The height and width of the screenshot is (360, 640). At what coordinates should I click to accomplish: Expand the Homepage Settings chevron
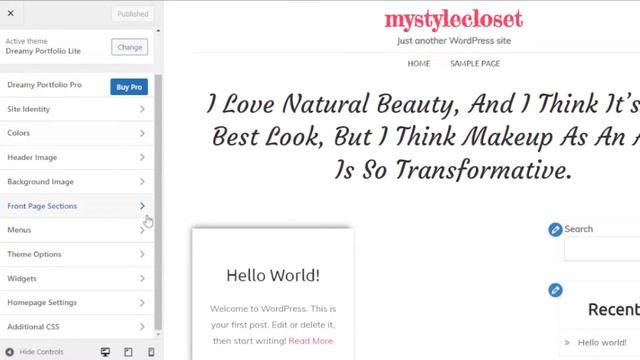142,302
